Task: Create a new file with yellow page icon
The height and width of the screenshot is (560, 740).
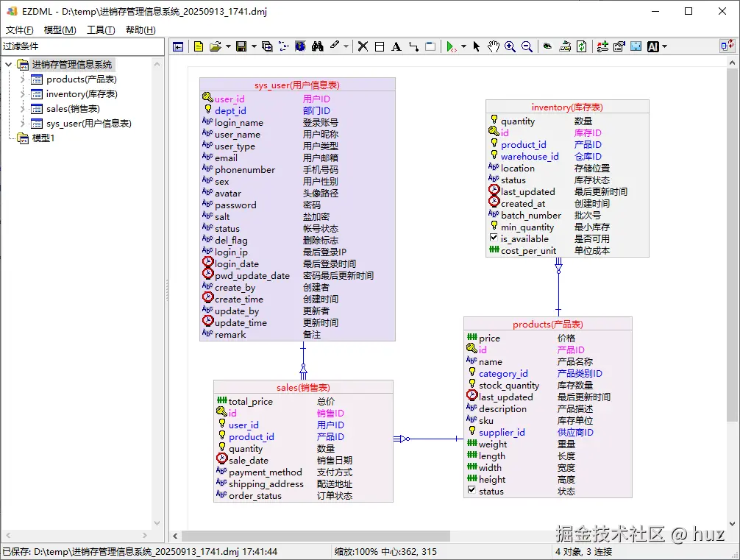Action: pos(198,46)
